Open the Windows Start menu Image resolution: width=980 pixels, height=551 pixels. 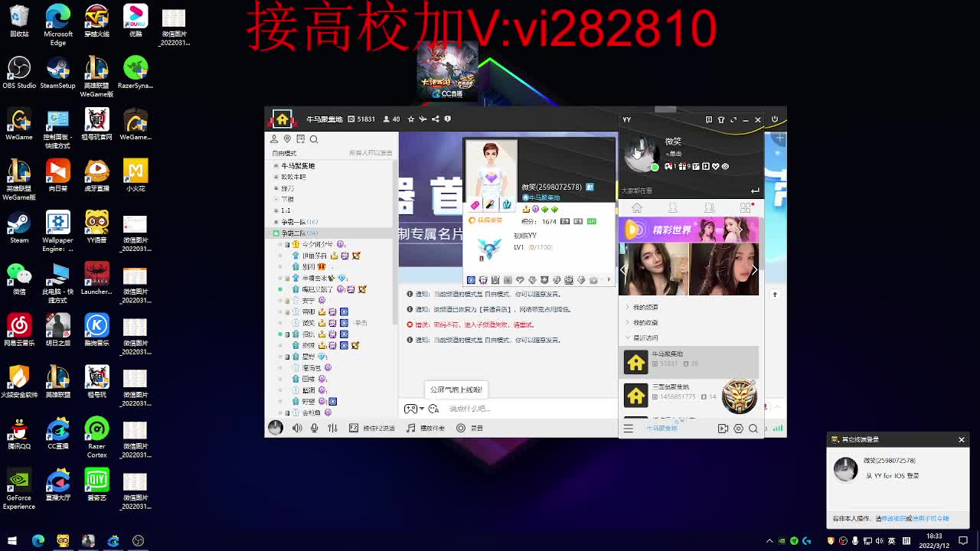[12, 541]
